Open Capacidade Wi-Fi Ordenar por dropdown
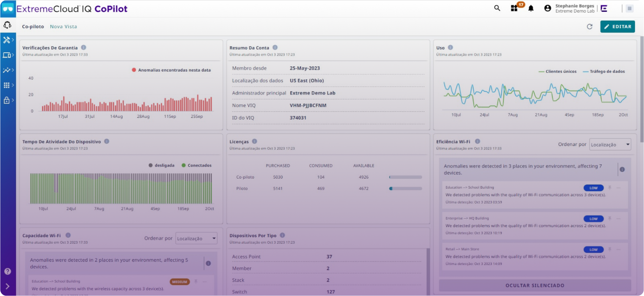 tap(196, 238)
